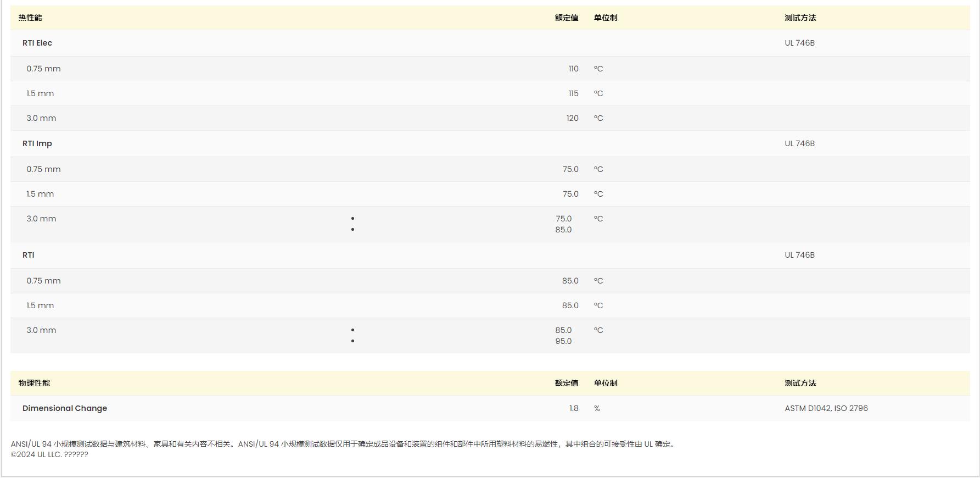Click the ©2024 UL LLC copyright text

point(49,454)
